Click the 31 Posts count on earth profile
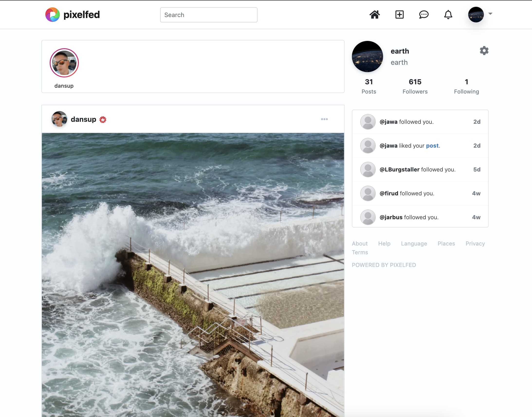This screenshot has height=417, width=532. click(x=369, y=85)
